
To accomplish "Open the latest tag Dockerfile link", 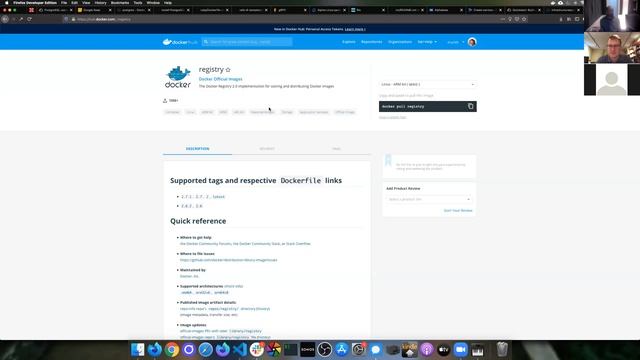I will pyautogui.click(x=219, y=197).
